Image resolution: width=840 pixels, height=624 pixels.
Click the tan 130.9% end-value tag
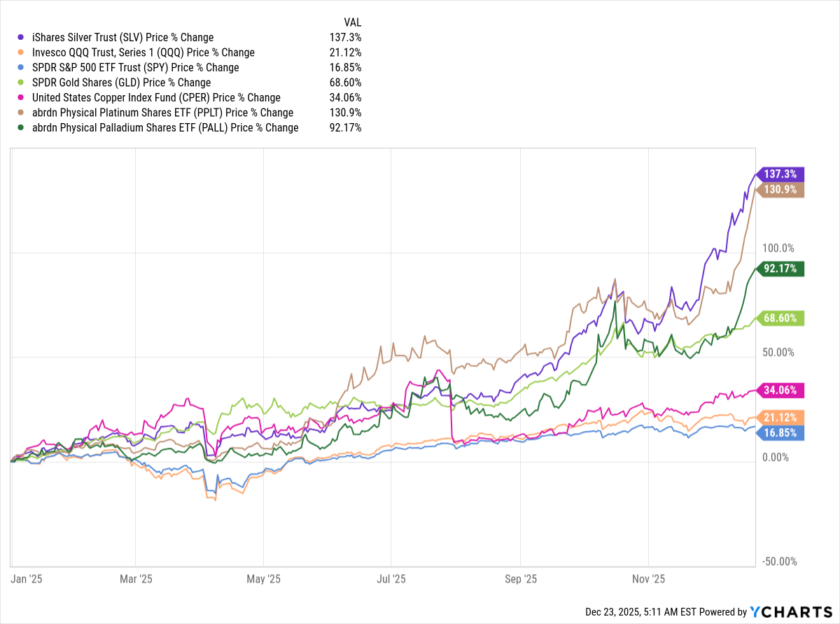point(781,190)
